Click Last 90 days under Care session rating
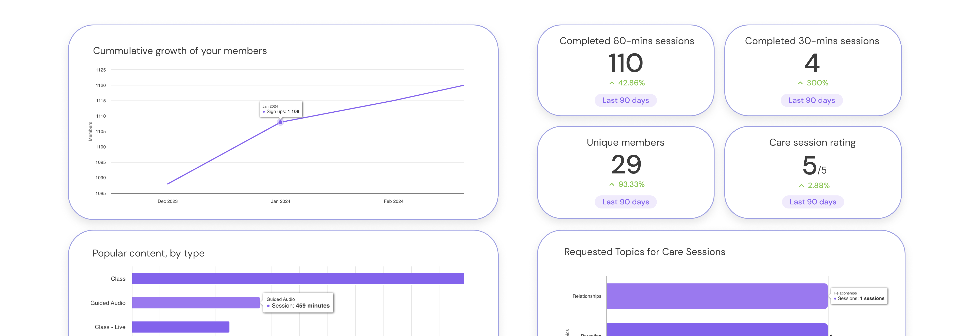The width and height of the screenshot is (980, 336). tap(813, 202)
